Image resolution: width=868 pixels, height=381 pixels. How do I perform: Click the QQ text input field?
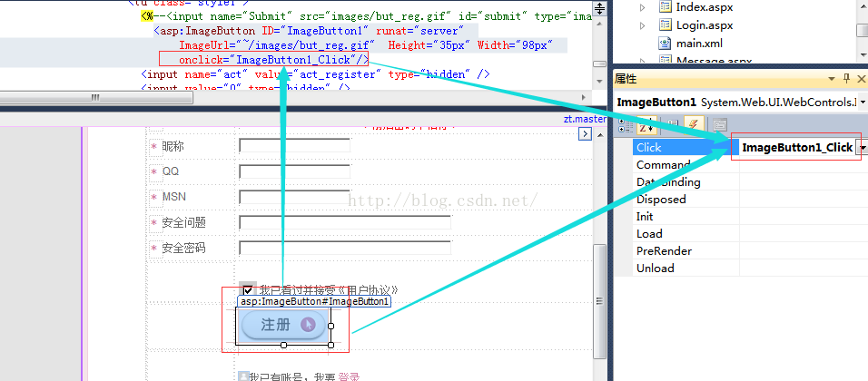click(x=294, y=171)
